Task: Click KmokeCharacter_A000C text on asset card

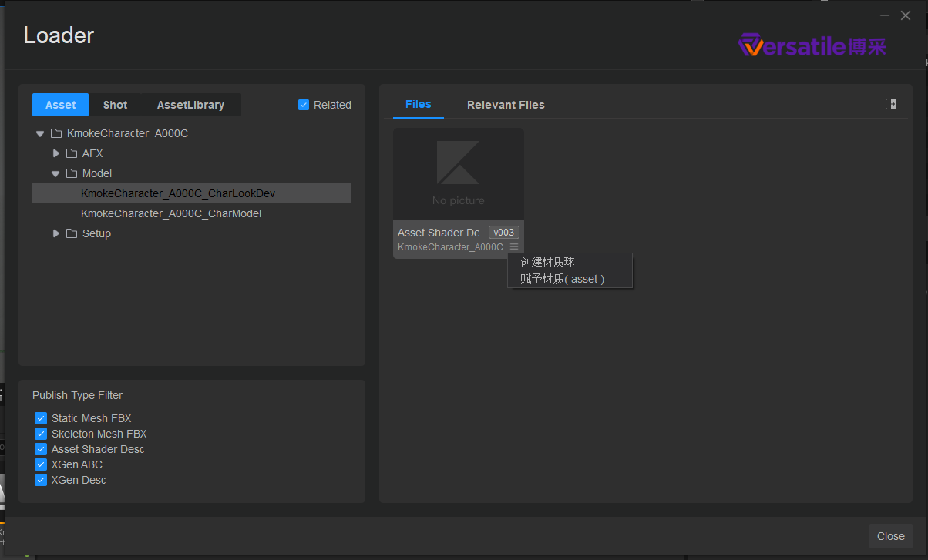Action: (450, 247)
